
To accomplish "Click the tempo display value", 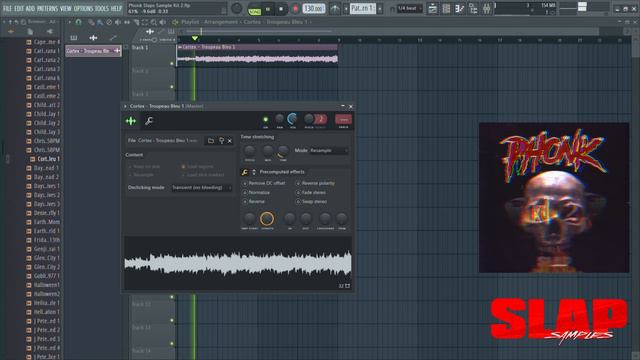I will (x=314, y=9).
